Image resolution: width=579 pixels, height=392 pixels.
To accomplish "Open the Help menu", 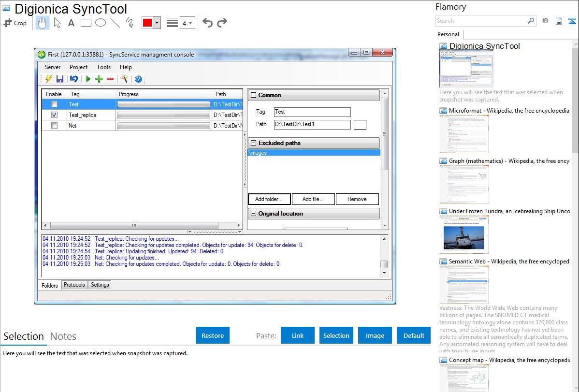I will (126, 67).
